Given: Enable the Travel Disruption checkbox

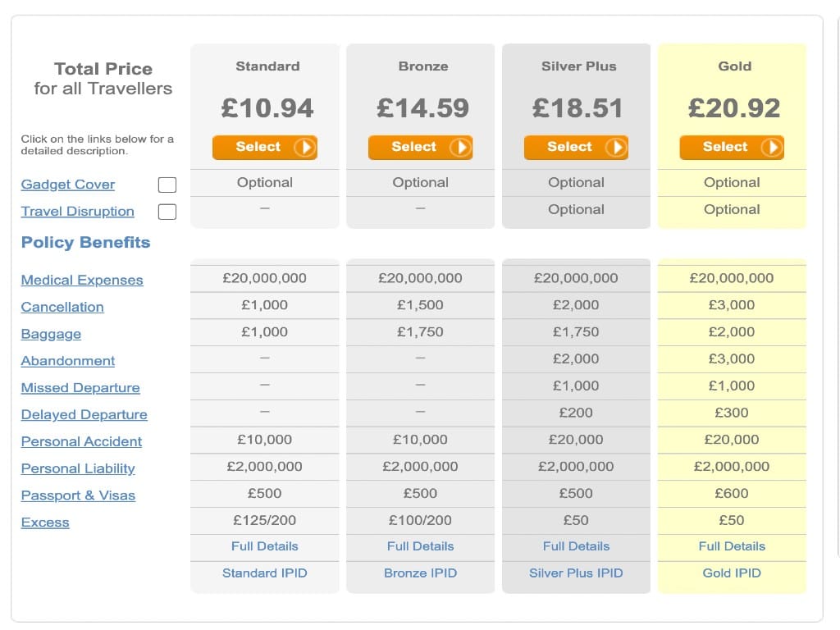Looking at the screenshot, I should 167,212.
